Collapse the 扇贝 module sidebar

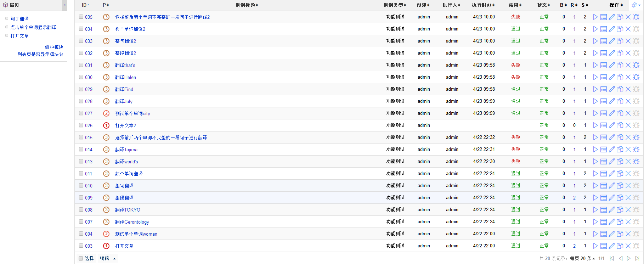tap(64, 5)
